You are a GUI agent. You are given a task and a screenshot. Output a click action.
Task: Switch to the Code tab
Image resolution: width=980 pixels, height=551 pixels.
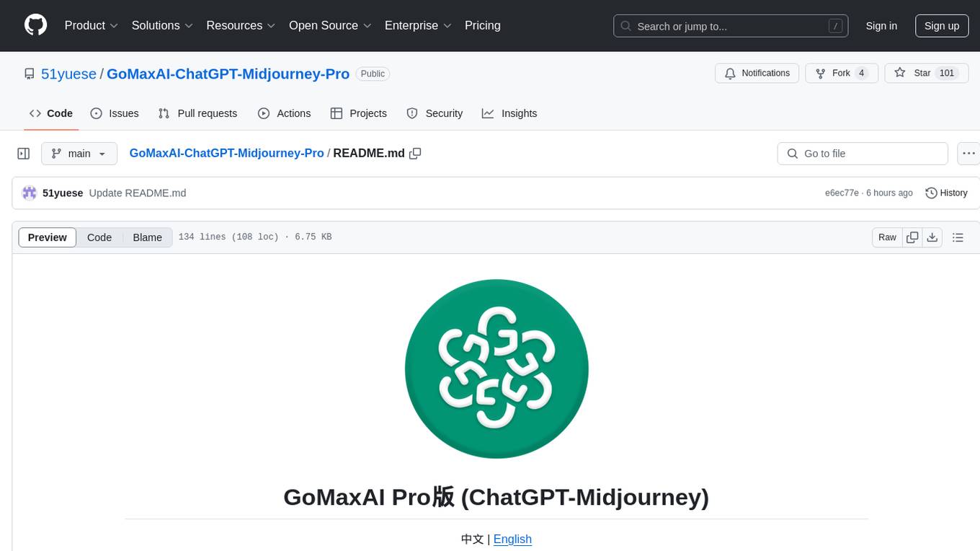click(51, 113)
